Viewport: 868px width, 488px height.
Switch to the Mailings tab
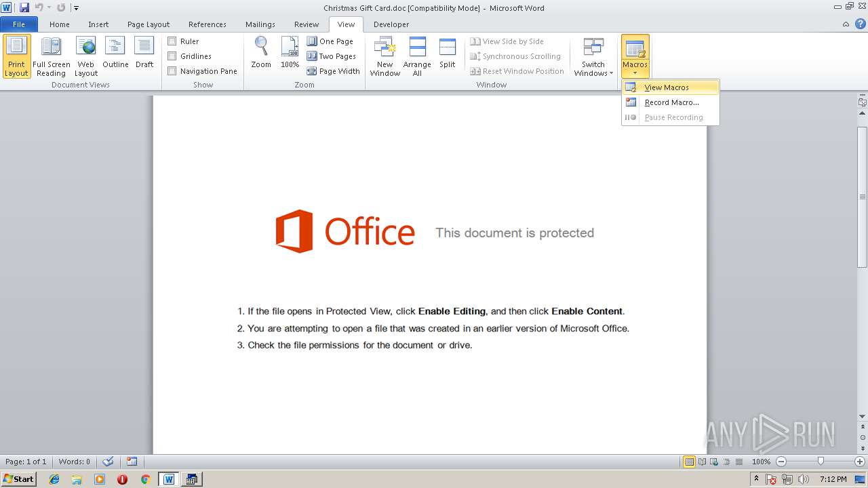260,24
